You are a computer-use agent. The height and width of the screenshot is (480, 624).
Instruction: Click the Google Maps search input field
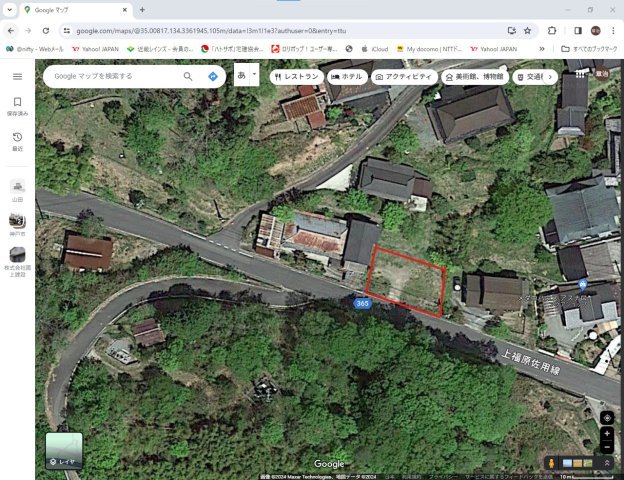(115, 76)
